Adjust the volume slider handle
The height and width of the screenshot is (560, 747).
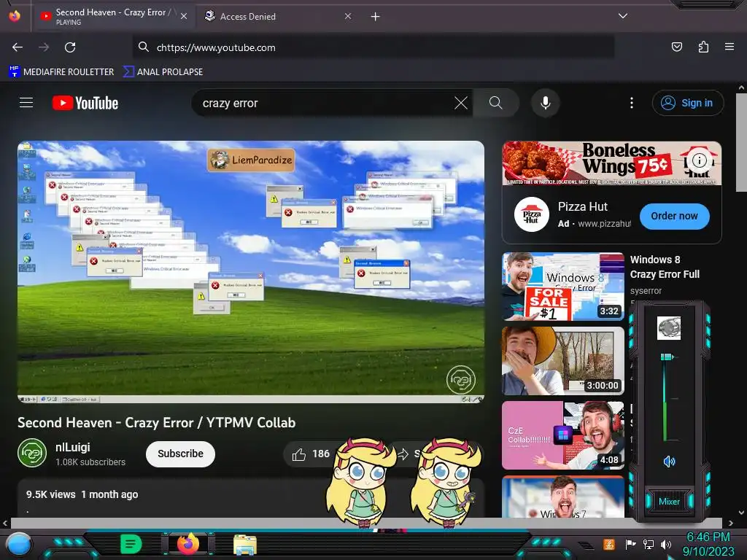click(667, 357)
